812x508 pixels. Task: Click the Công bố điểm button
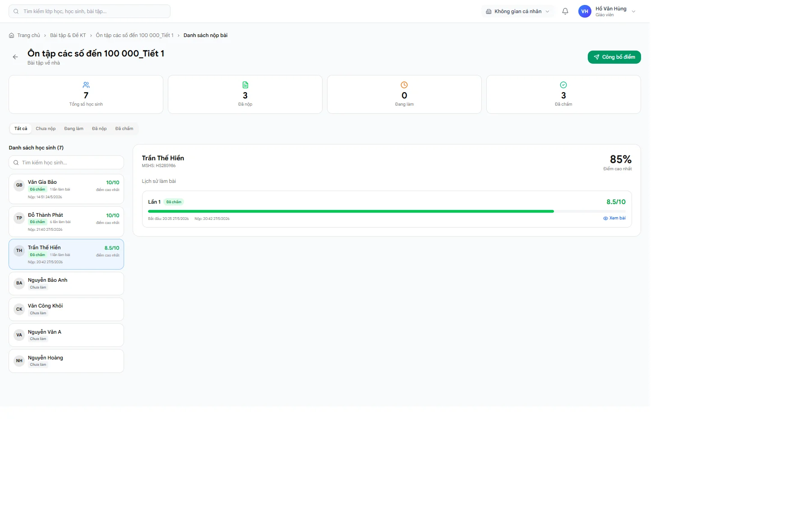pos(614,57)
